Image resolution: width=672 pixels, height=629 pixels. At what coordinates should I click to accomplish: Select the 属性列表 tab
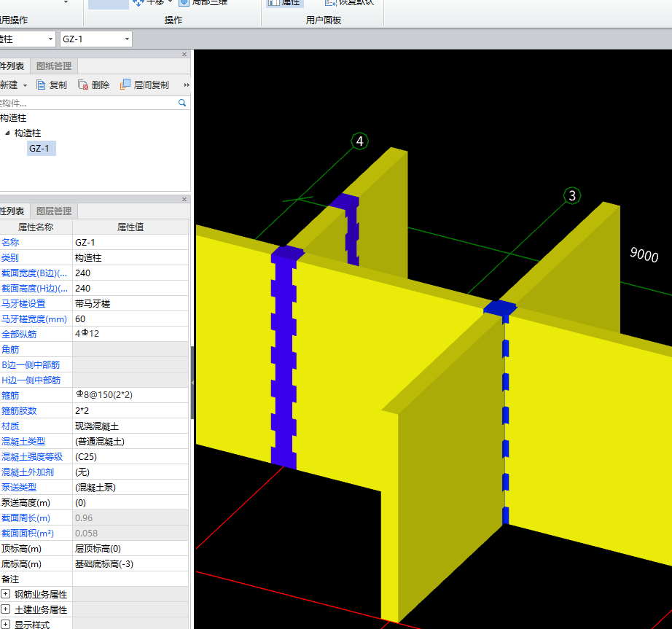click(14, 211)
